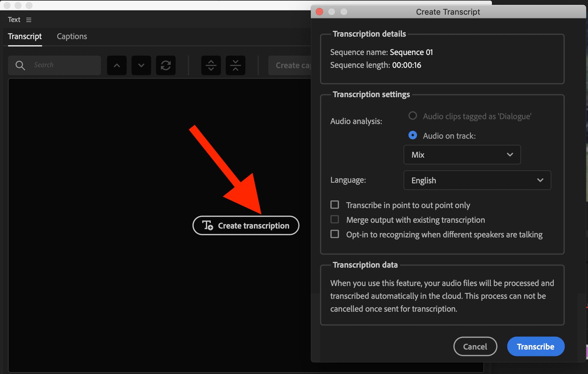
Task: Open the Text panel hamburger menu
Action: pos(28,20)
